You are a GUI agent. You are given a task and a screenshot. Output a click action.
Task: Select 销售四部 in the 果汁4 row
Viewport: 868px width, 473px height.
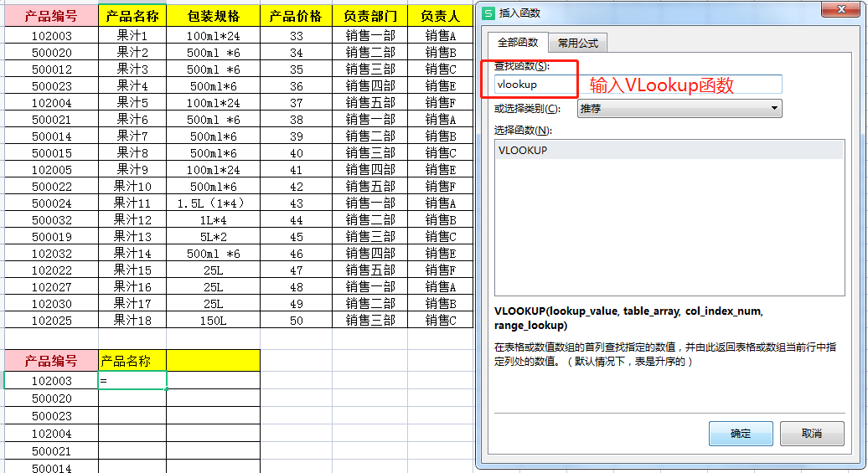pyautogui.click(x=369, y=85)
